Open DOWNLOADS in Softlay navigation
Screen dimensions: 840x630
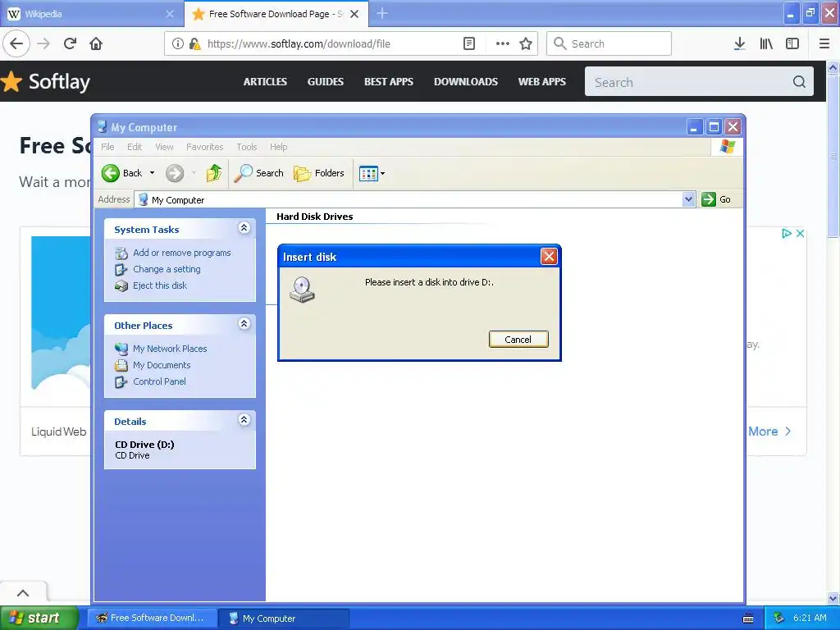[466, 81]
